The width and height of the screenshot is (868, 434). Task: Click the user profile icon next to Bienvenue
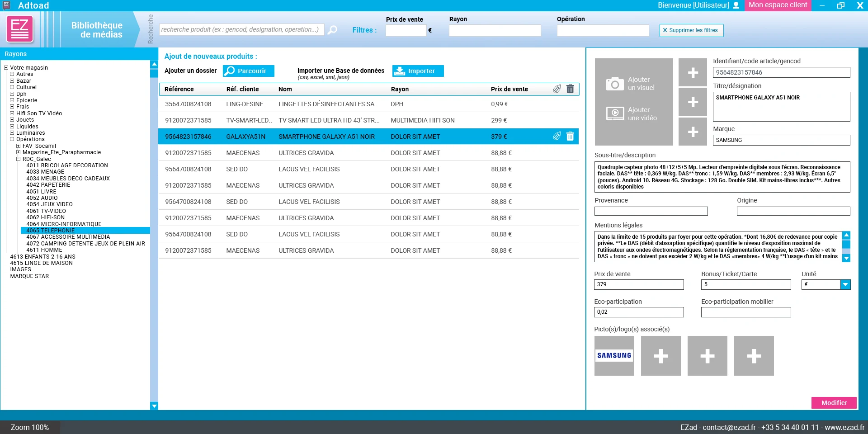(x=736, y=5)
